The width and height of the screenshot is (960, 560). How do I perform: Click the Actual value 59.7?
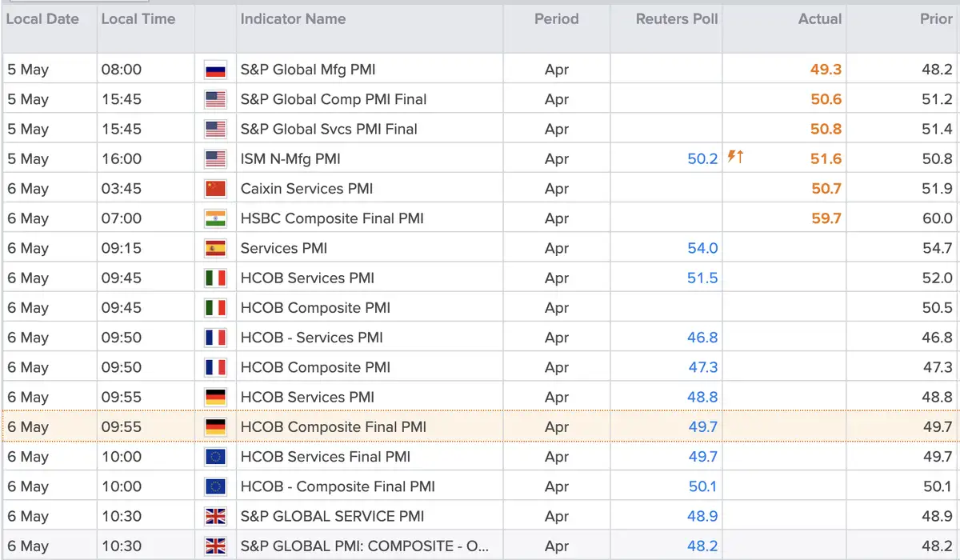coord(826,218)
